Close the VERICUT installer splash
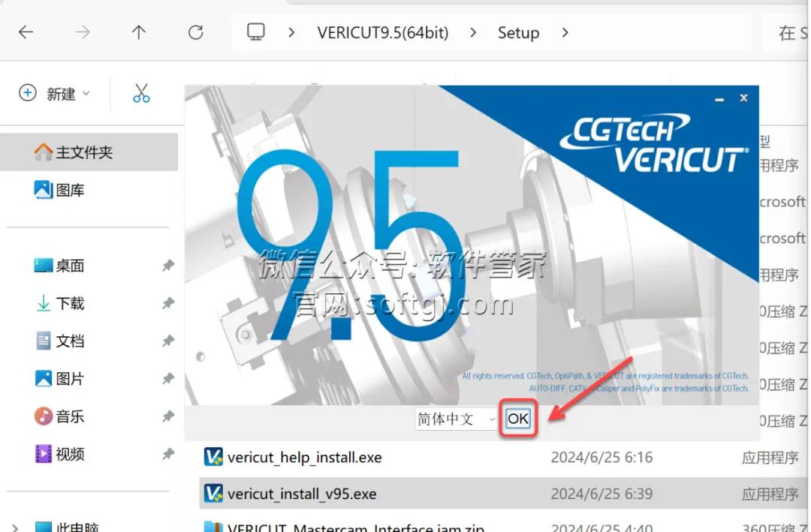This screenshot has height=532, width=811. pos(743,98)
